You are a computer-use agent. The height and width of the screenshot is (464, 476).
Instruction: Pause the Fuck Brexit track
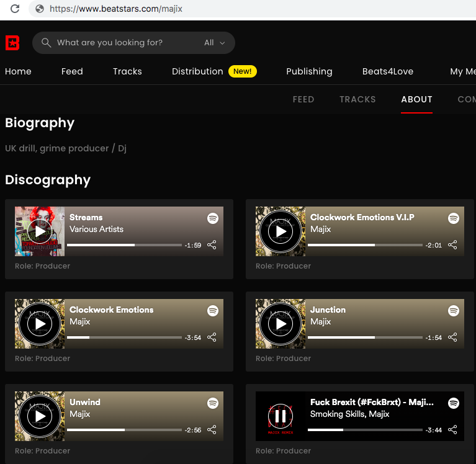(x=281, y=416)
